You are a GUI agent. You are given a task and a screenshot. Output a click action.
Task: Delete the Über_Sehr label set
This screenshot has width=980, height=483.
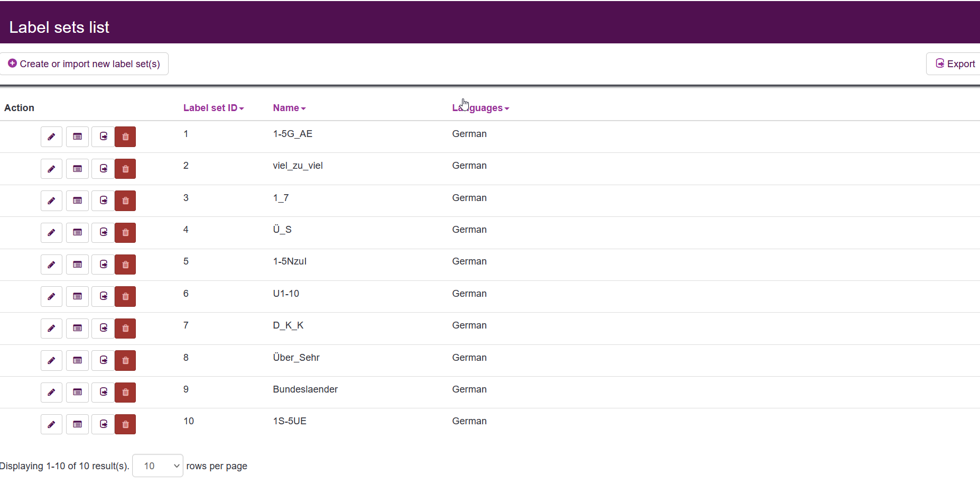[x=125, y=360]
